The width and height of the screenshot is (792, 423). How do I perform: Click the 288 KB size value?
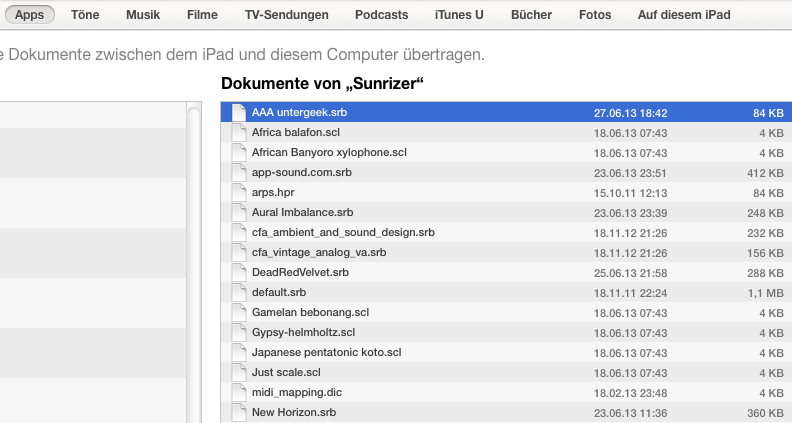point(765,273)
